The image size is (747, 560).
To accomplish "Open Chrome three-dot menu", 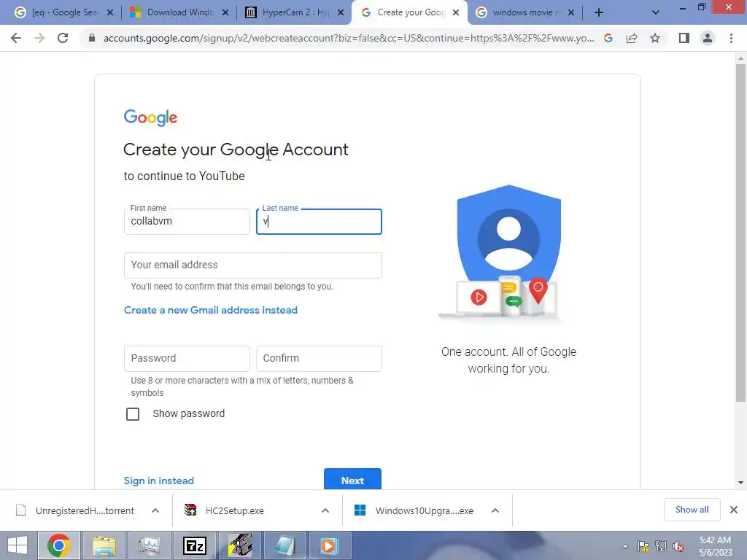I will pyautogui.click(x=731, y=38).
